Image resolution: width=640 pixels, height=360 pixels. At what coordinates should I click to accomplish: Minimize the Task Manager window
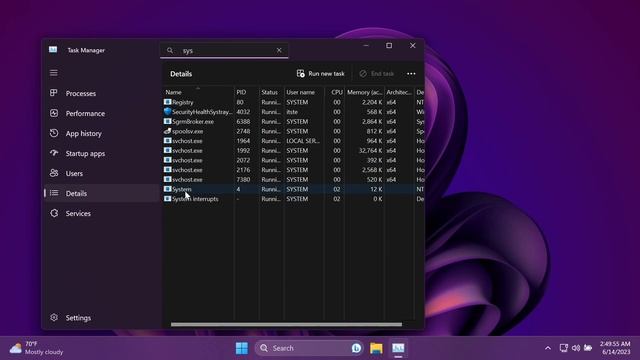point(366,46)
